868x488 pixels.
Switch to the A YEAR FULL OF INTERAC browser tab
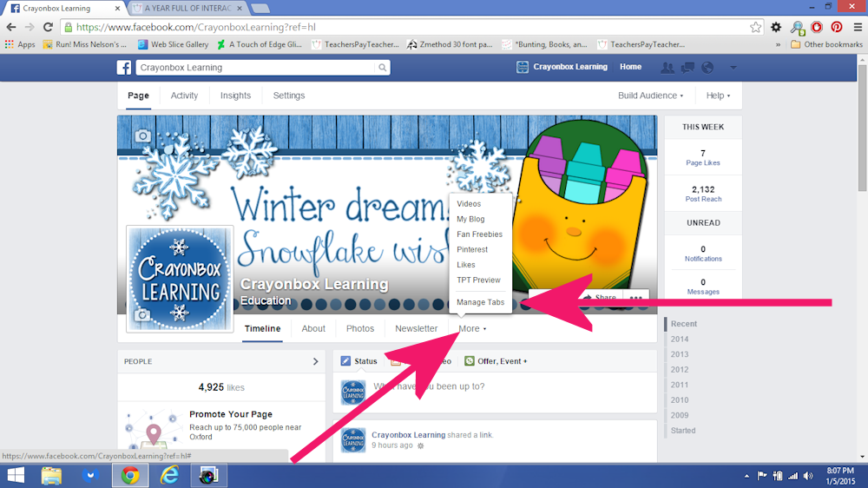point(188,9)
